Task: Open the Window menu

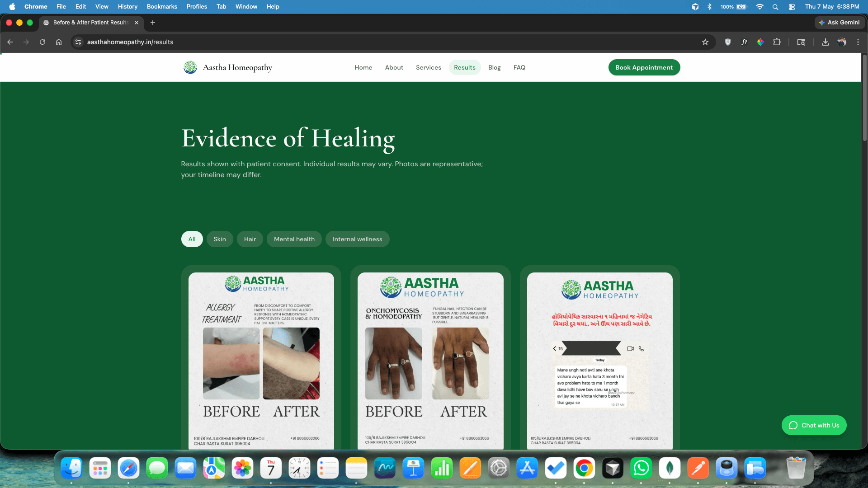Action: point(246,6)
